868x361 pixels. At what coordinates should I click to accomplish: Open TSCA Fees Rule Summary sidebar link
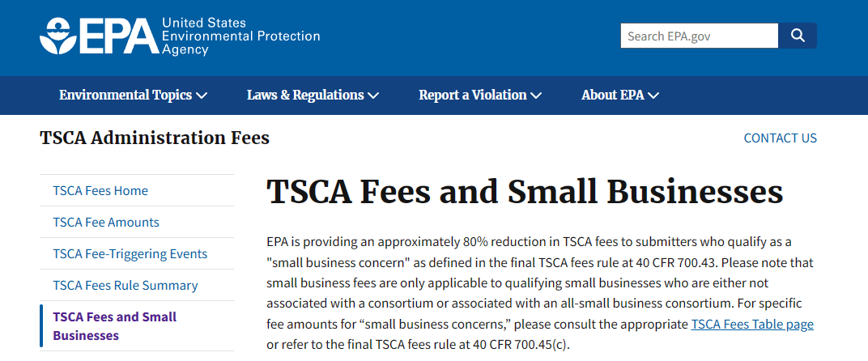[126, 286]
